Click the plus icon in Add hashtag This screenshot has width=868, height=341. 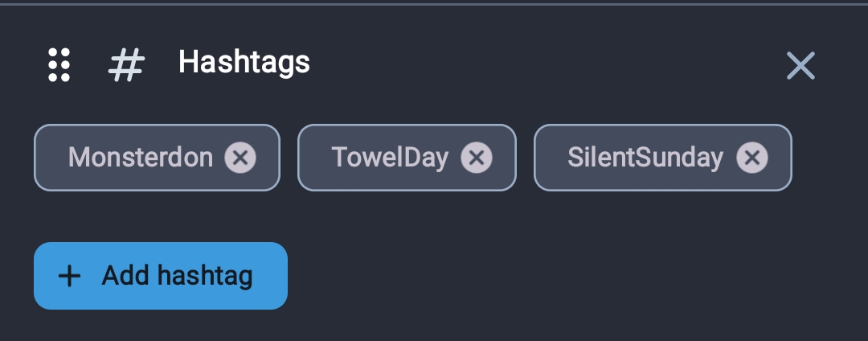tap(70, 276)
